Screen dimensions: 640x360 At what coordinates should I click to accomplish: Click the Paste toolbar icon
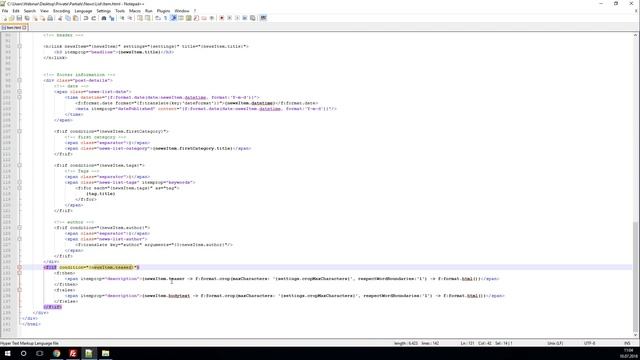pyautogui.click(x=76, y=18)
